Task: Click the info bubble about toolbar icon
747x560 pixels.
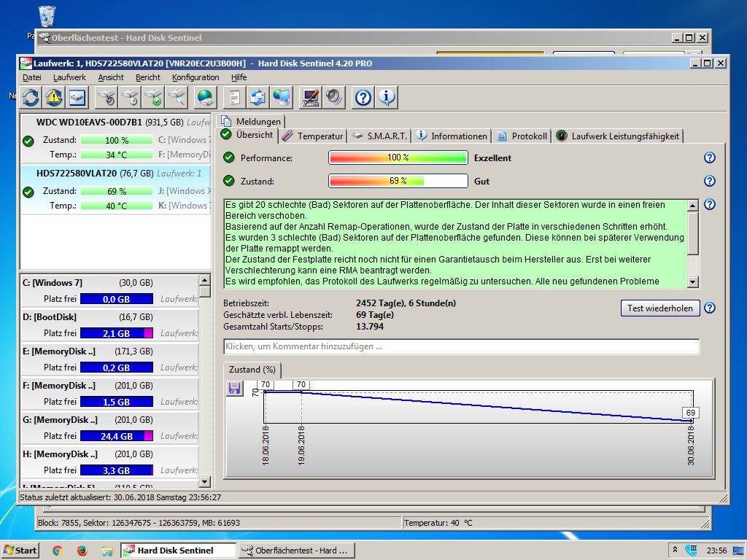Action: coord(387,98)
